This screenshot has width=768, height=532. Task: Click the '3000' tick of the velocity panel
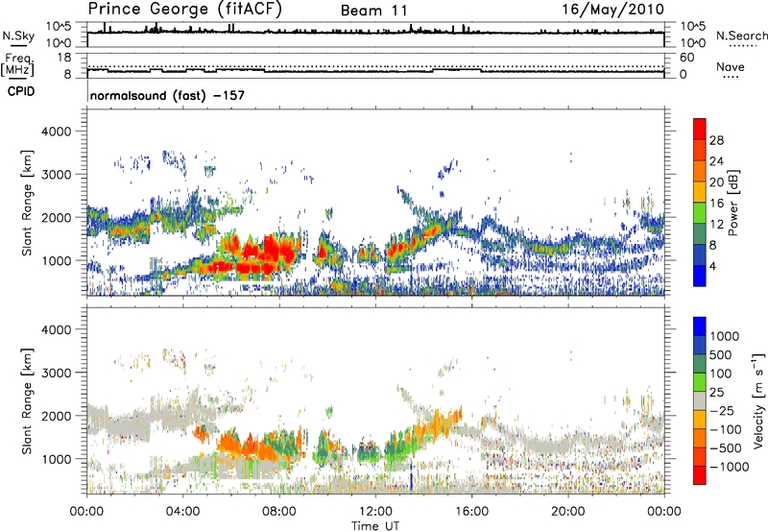56,373
